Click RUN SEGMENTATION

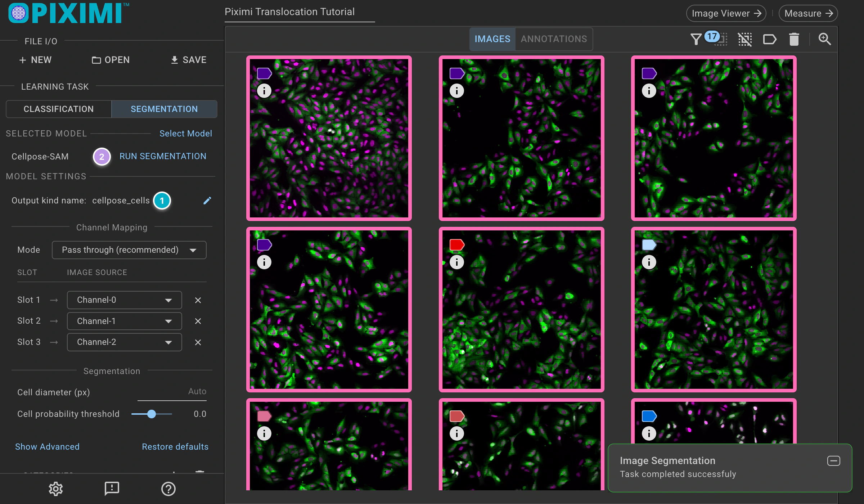(x=163, y=156)
